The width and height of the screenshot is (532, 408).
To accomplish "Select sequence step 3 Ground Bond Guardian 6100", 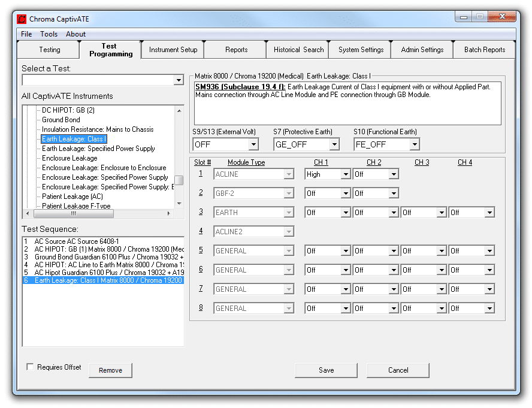I will (103, 257).
